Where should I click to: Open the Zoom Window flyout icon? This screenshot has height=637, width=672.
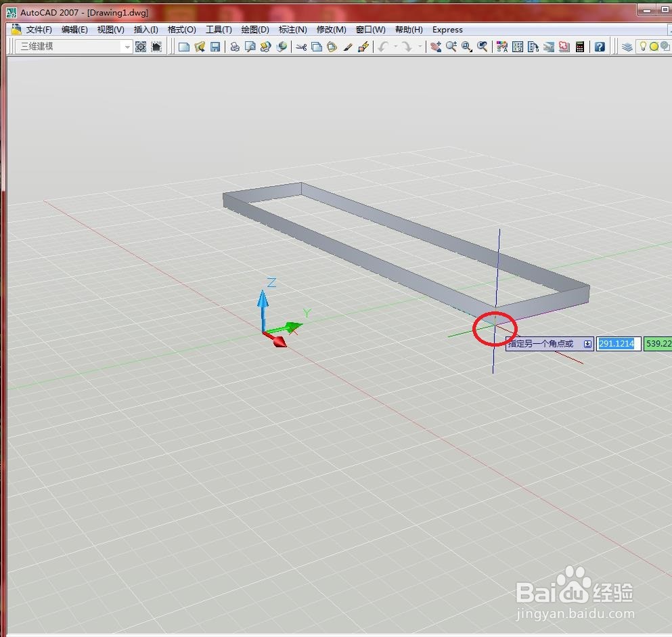tap(467, 47)
